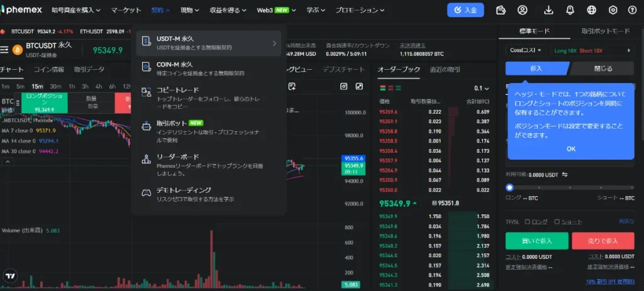The width and height of the screenshot is (644, 291).
Task: Open the Coss(コス) margin mode dropdown
Action: pyautogui.click(x=526, y=50)
